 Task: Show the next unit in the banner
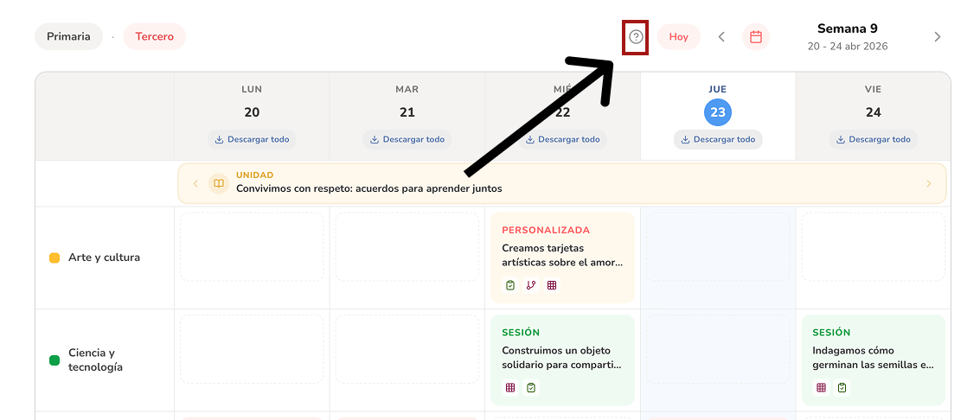[x=929, y=183]
